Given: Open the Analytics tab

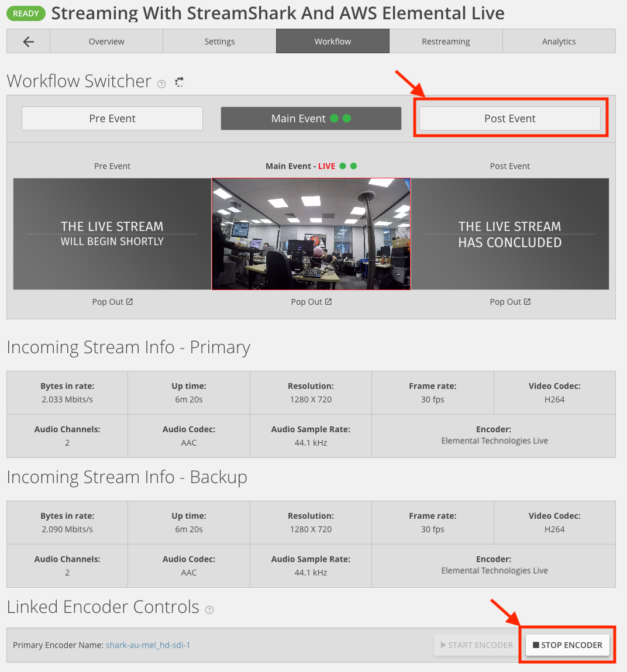Looking at the screenshot, I should (559, 42).
